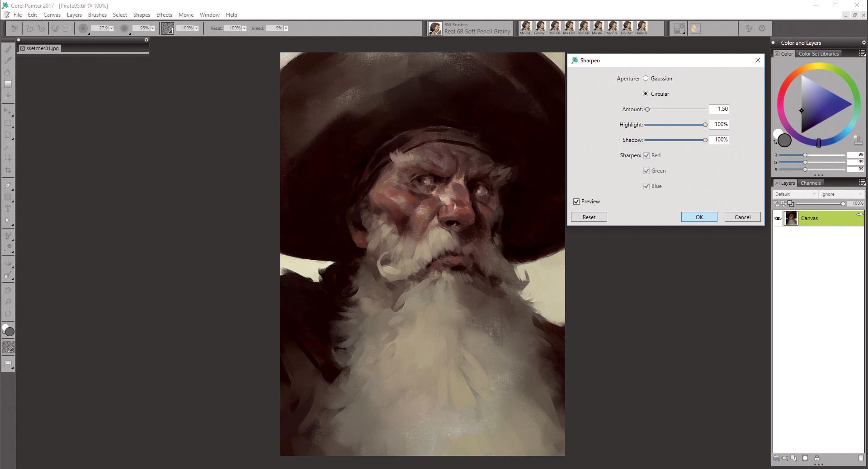Open paper texture swatch in property bar
This screenshot has height=469, width=868.
(168, 28)
